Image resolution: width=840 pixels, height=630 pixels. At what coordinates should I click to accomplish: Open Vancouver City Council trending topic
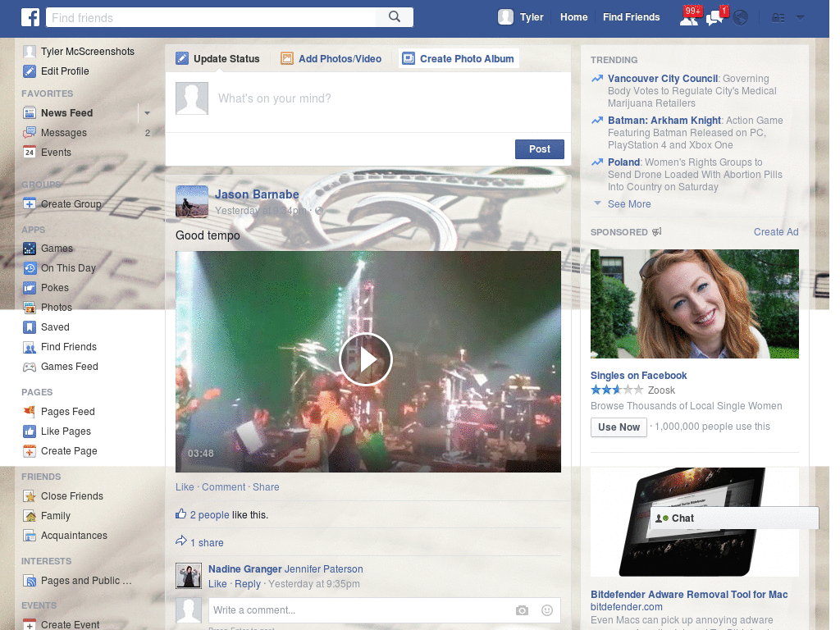click(663, 79)
